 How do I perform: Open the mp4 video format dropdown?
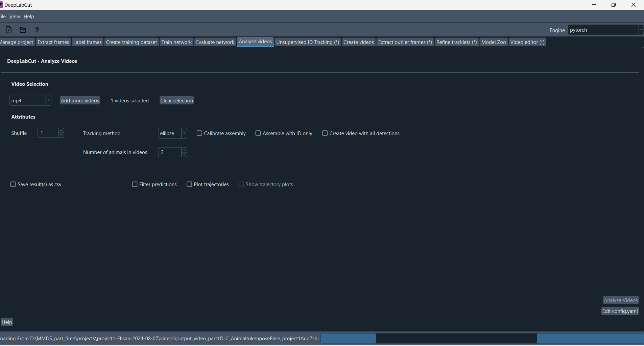point(48,100)
